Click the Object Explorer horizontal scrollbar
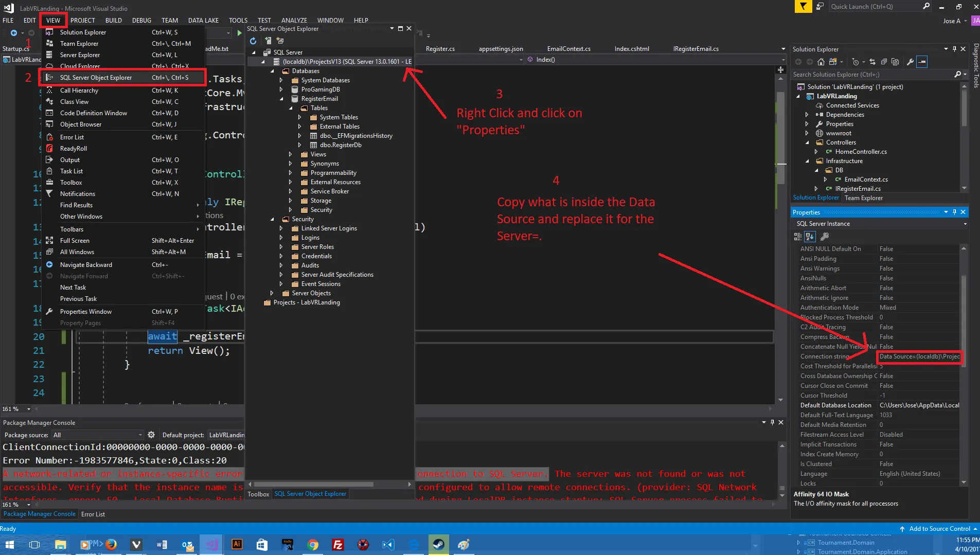Screen dimensions: 980x555 coord(313,484)
